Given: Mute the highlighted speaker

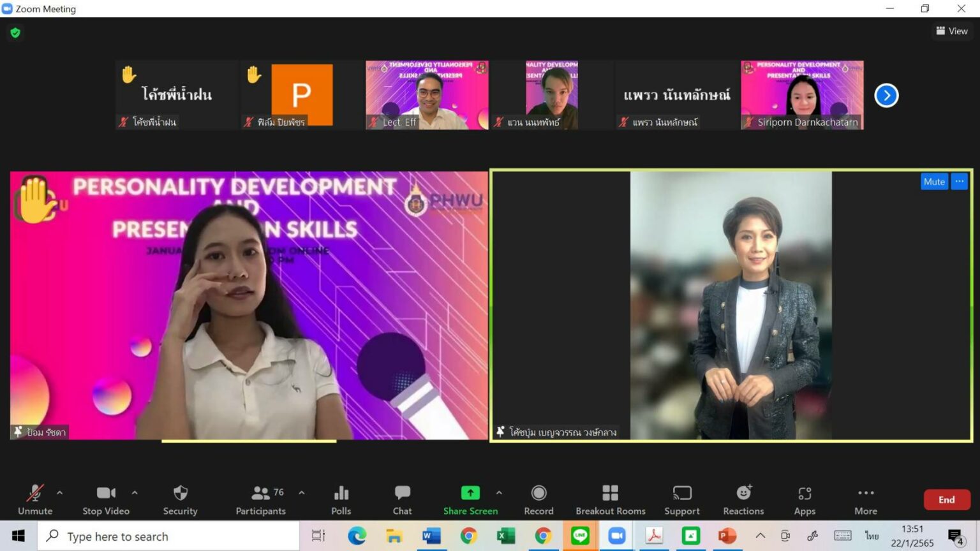Looking at the screenshot, I should tap(933, 182).
